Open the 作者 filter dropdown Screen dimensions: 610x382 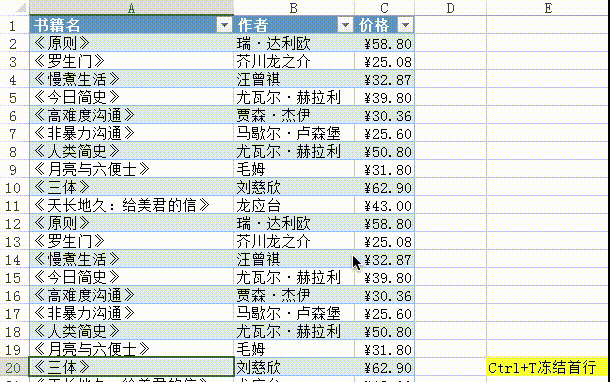(x=345, y=25)
